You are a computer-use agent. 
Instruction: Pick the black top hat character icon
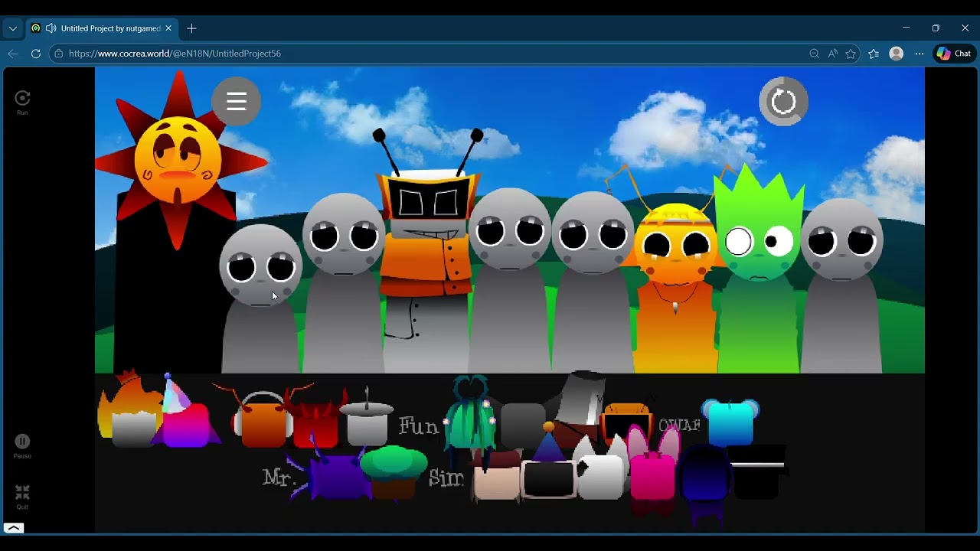point(757,471)
